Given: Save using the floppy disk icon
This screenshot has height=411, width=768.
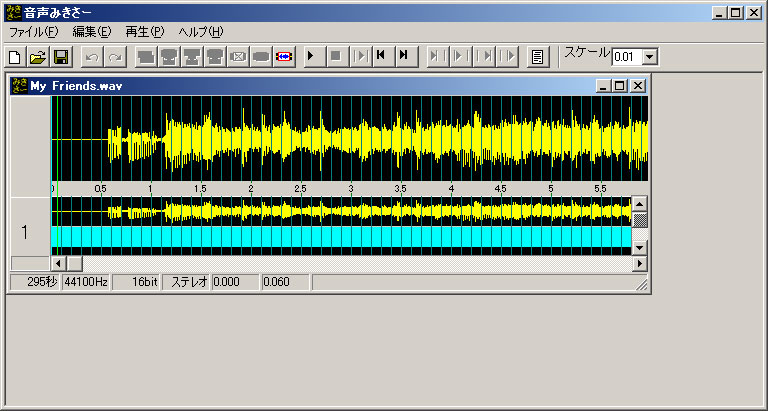Looking at the screenshot, I should tap(61, 57).
